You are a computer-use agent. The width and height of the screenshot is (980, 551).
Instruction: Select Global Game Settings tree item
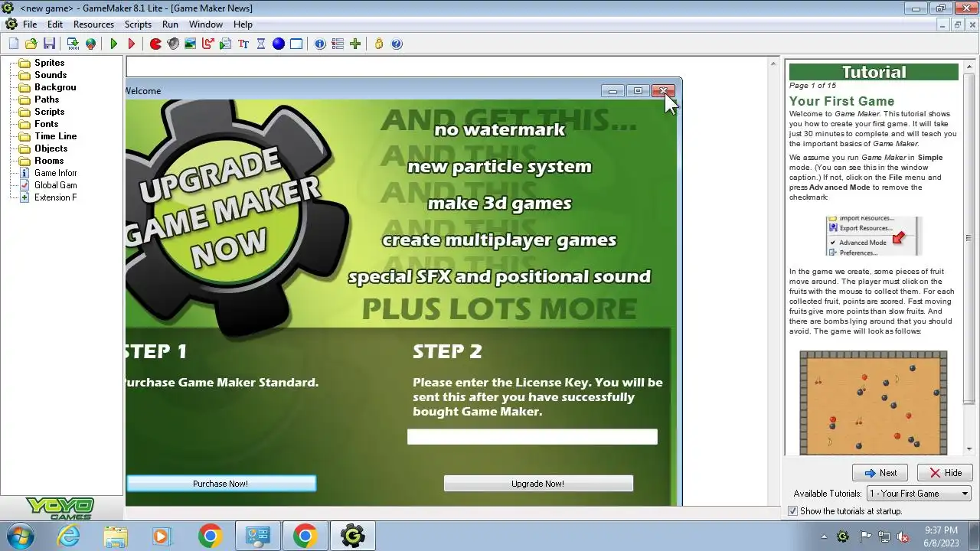55,185
